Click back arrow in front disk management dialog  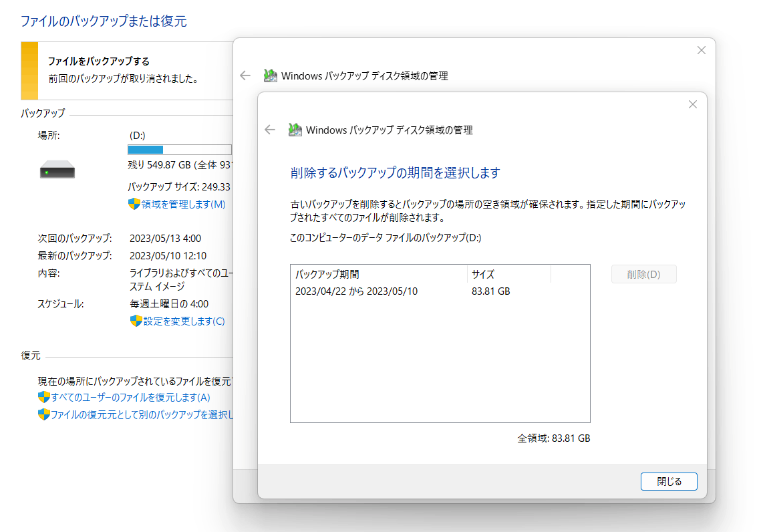[270, 130]
